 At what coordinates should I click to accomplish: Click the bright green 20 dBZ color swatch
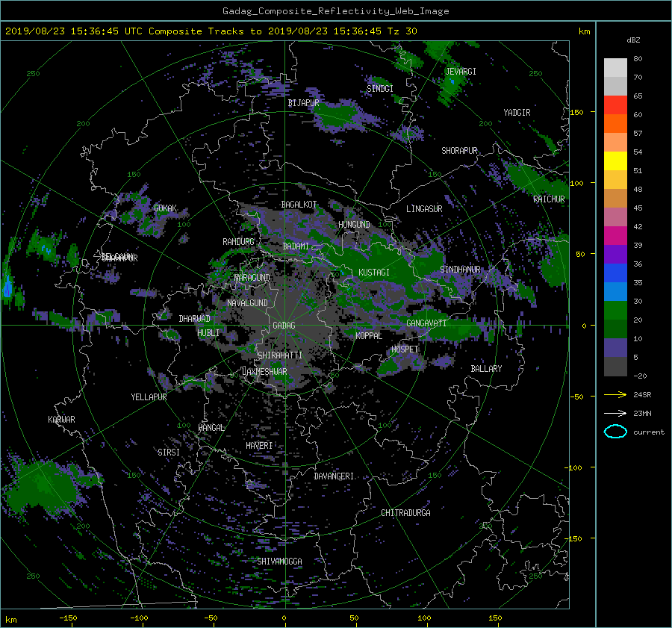tap(615, 311)
